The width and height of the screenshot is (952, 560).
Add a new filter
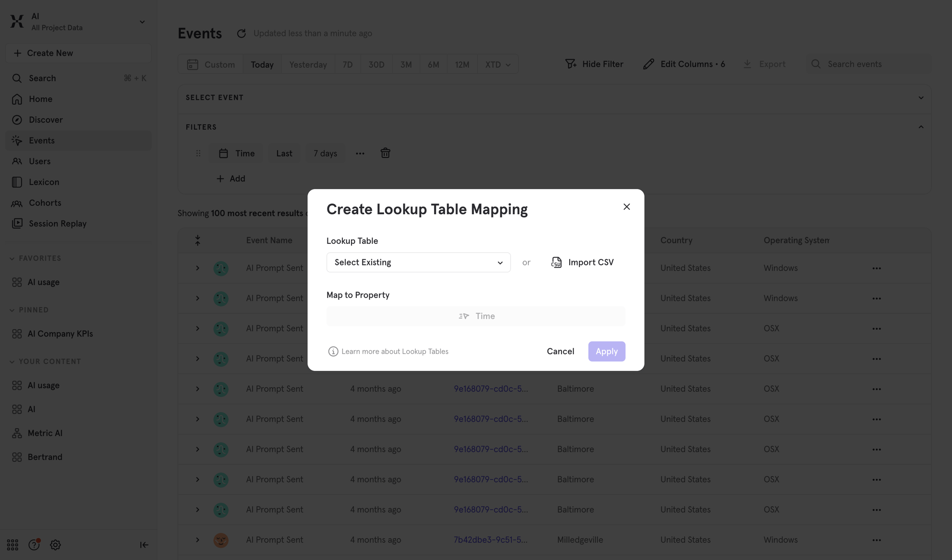pyautogui.click(x=230, y=178)
